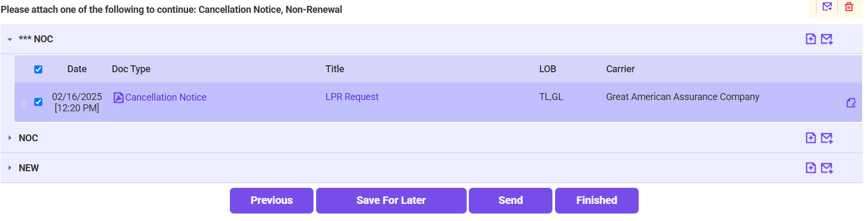Click the email-plus icon in NEW row
This screenshot has height=221, width=868.
pos(827,168)
